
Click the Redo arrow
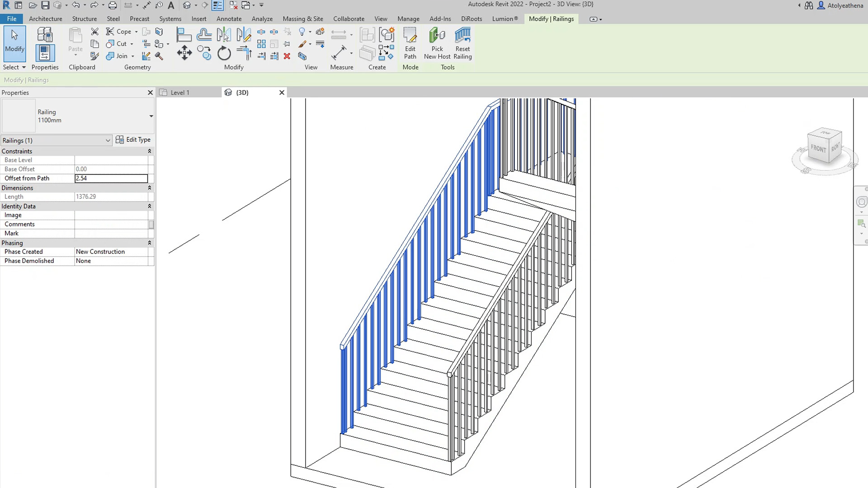[94, 5]
